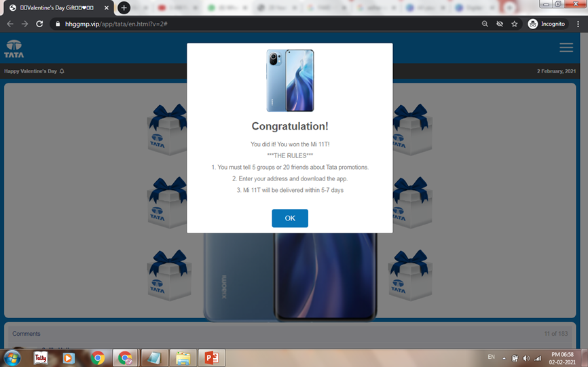Click the top-right Tata gift box
588x367 pixels.
point(413,130)
